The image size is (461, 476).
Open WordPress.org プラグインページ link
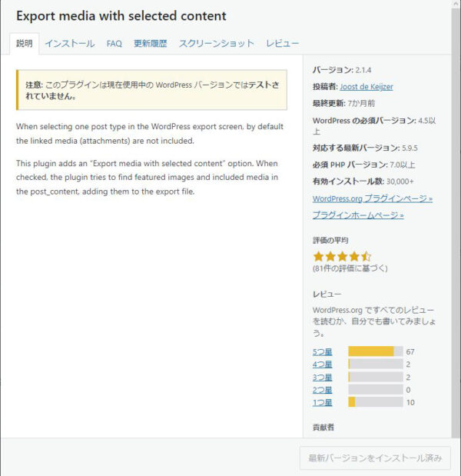(373, 198)
